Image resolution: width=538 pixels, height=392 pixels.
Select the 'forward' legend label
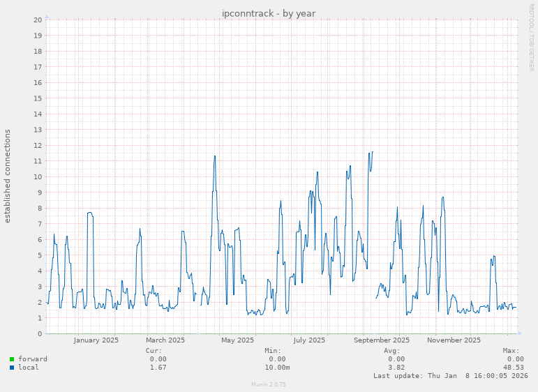(33, 359)
